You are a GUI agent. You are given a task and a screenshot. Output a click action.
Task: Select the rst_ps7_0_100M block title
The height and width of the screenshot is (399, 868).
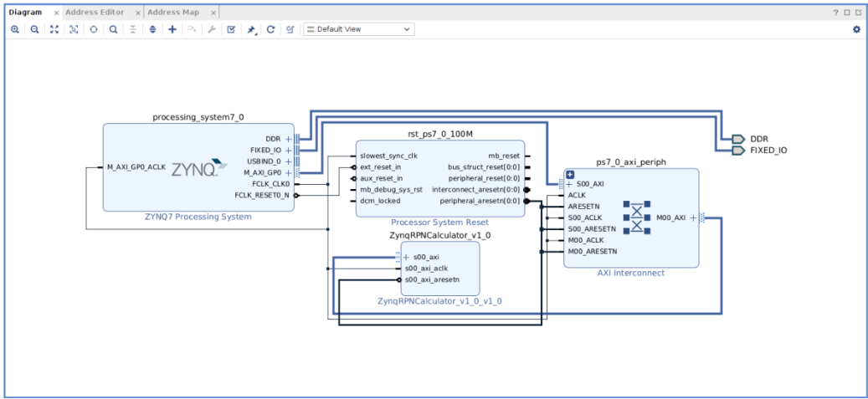pyautogui.click(x=439, y=133)
